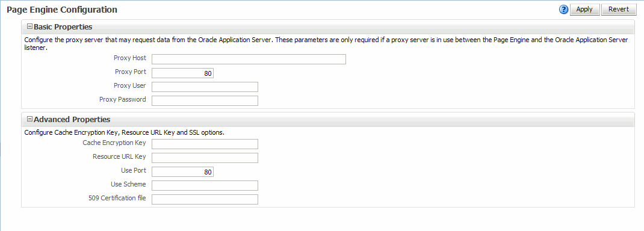
Task: Focus the Use Scheme text box
Action: 205,185
